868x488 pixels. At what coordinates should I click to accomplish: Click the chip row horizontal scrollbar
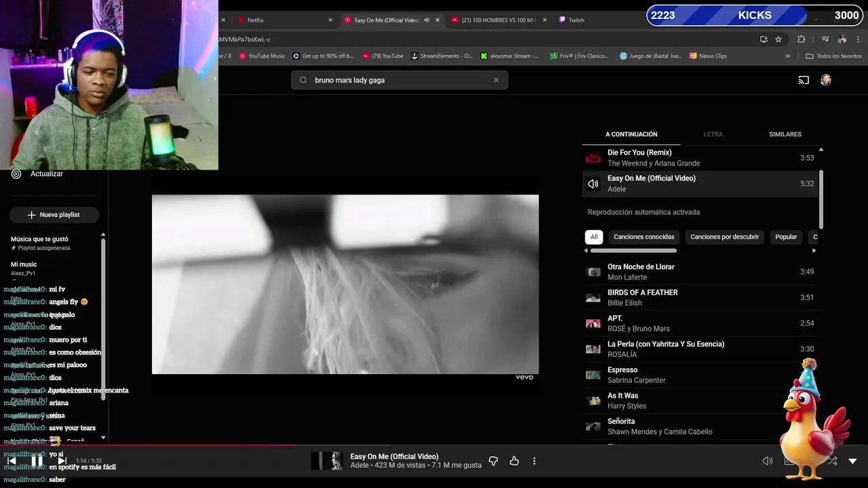[x=633, y=251]
